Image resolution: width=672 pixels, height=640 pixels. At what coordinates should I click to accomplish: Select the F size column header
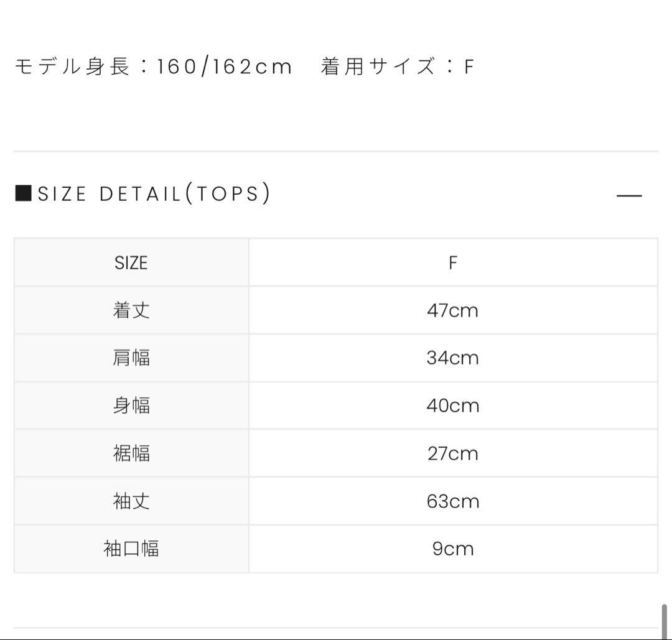tap(453, 263)
